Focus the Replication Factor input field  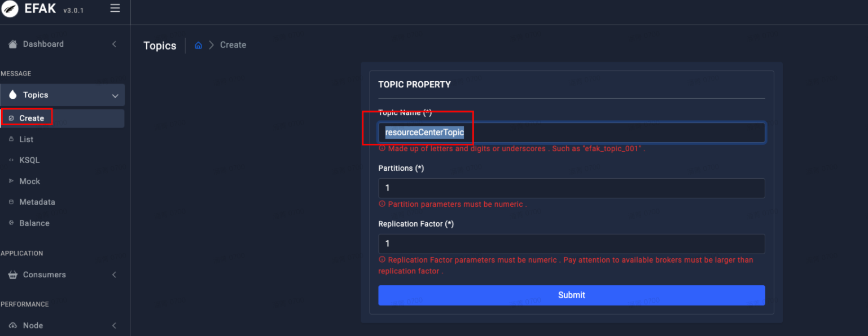pyautogui.click(x=571, y=244)
